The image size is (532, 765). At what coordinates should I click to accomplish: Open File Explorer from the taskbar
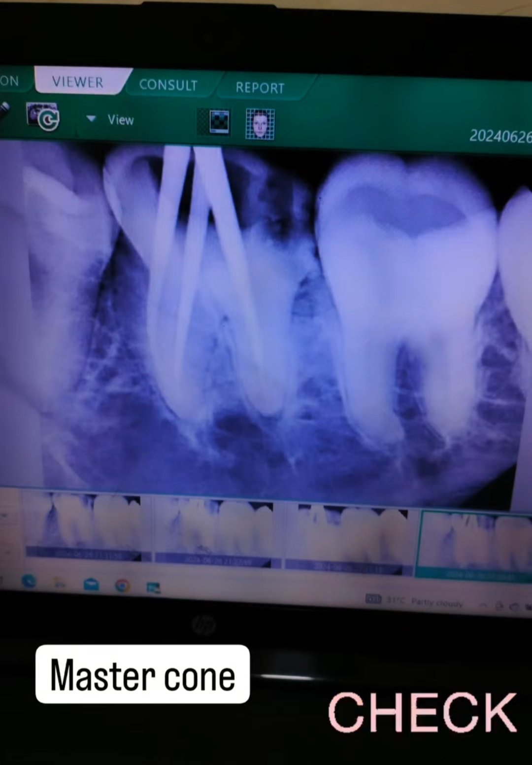[60, 583]
